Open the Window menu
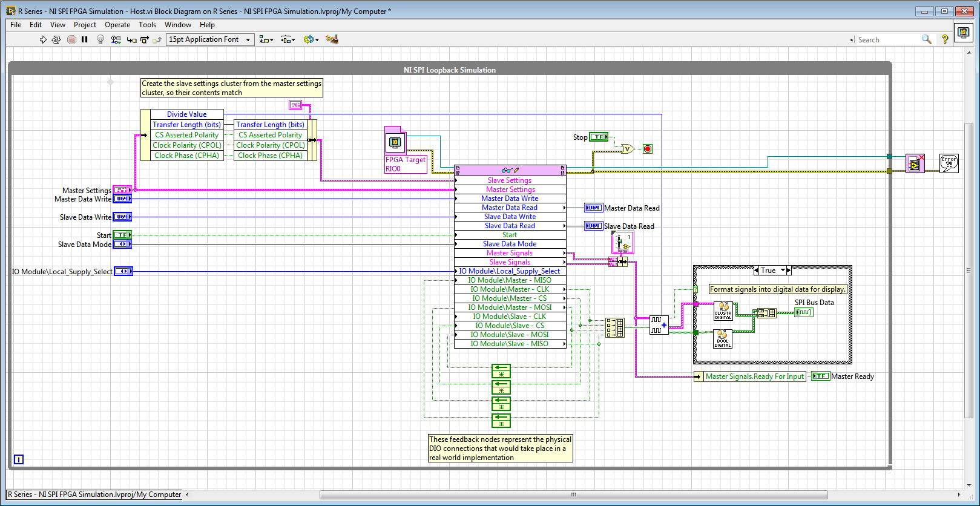Viewport: 980px width, 506px height. [x=178, y=25]
